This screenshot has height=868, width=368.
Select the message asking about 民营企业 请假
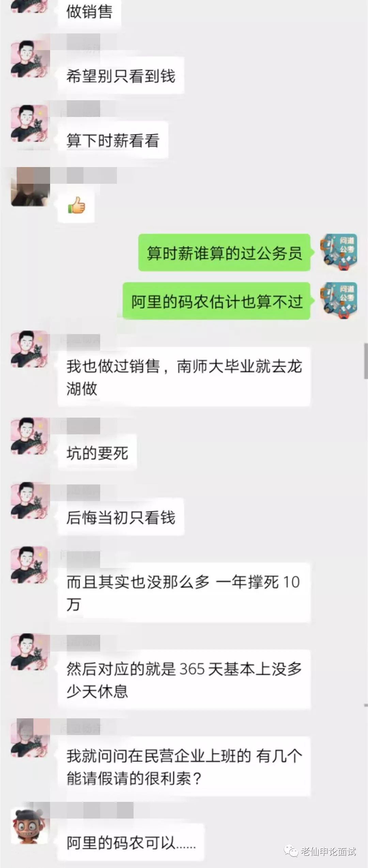(x=184, y=766)
